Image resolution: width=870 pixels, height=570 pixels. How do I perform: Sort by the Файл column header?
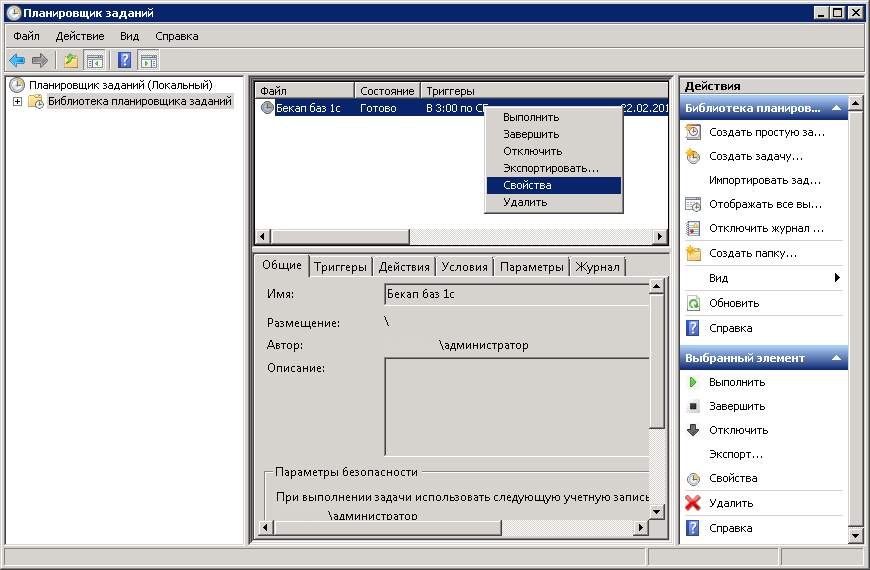[305, 90]
